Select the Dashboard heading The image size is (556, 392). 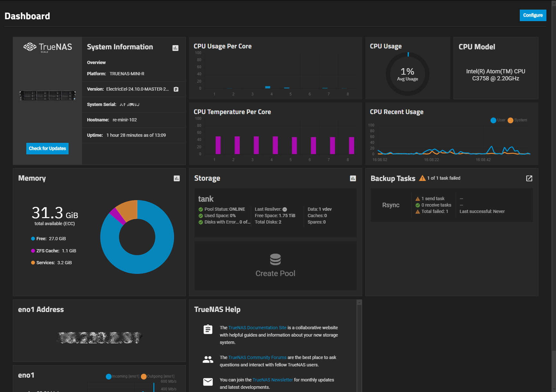pyautogui.click(x=27, y=16)
